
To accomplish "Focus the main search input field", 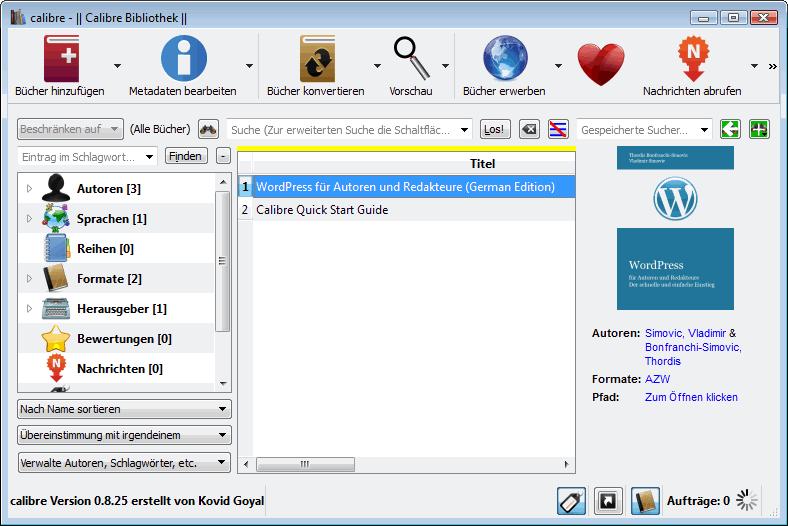I will pyautogui.click(x=343, y=130).
